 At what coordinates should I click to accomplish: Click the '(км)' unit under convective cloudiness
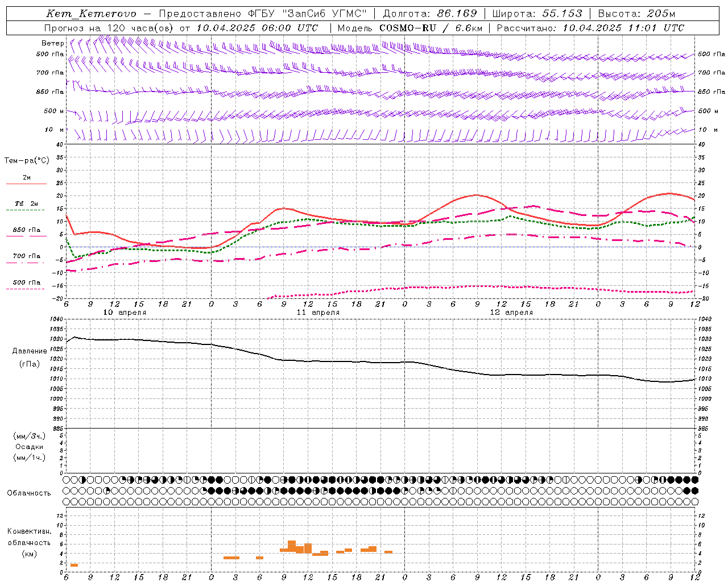point(30,554)
